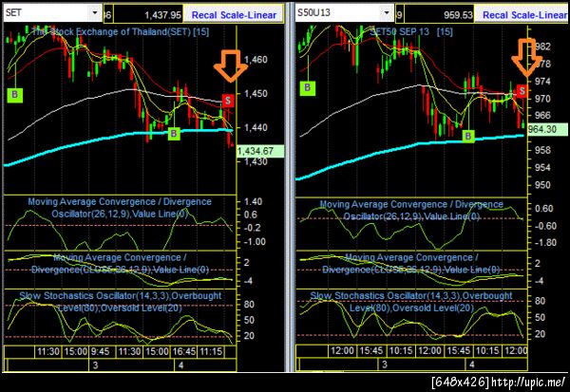This screenshot has height=392, width=570.
Task: Select the upper-left B buy marker in S50U13 chart
Action: point(308,87)
